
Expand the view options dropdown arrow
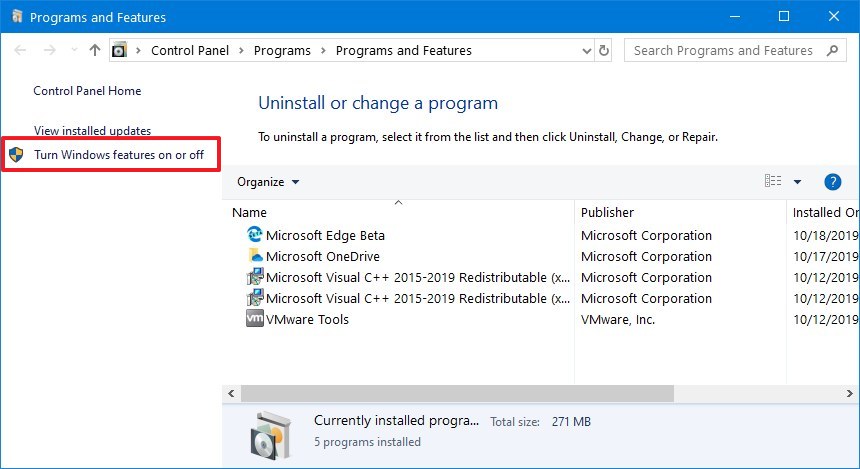(x=797, y=182)
